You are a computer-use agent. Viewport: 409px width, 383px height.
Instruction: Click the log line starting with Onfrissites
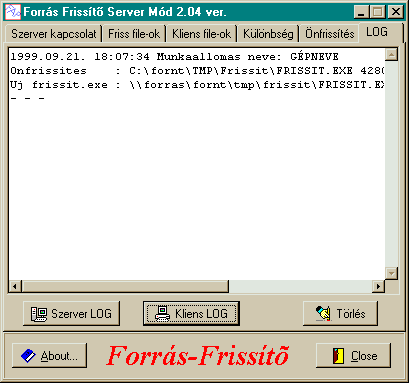click(x=197, y=71)
